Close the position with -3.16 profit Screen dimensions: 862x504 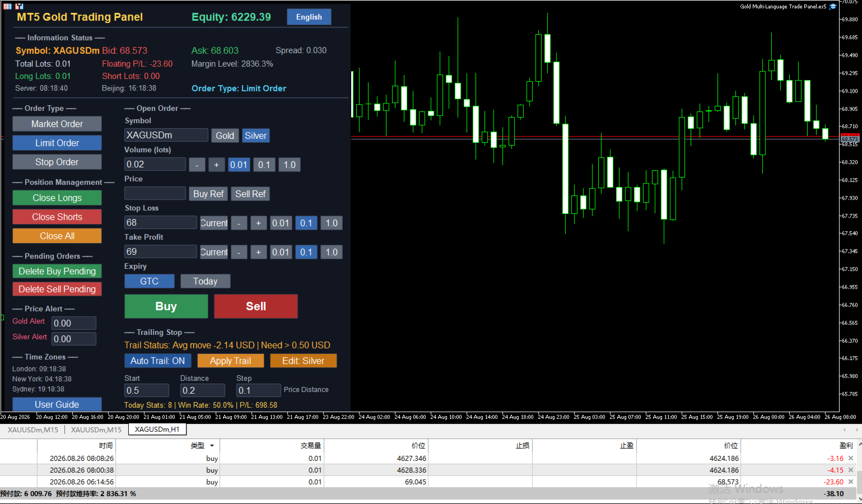click(851, 458)
